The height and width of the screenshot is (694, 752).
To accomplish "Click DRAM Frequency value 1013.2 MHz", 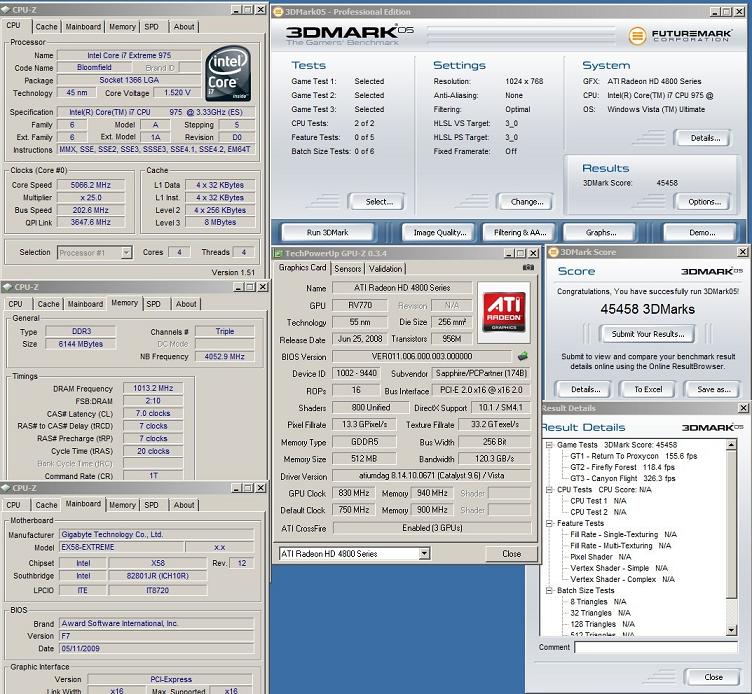I will [x=153, y=388].
